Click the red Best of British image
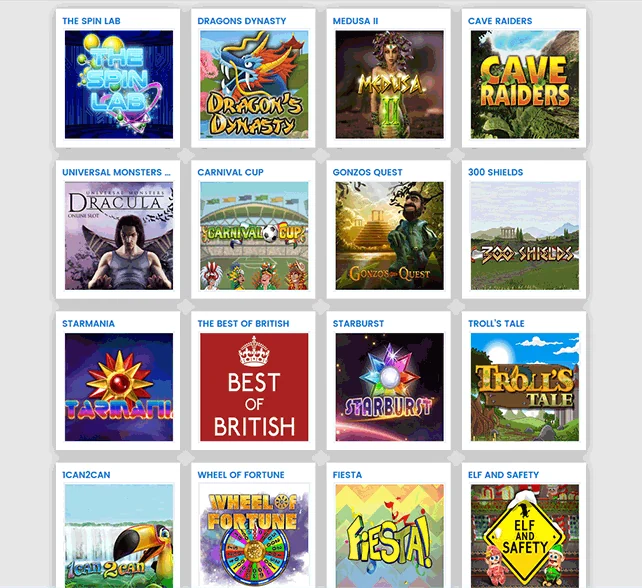The width and height of the screenshot is (642, 588). (x=254, y=387)
